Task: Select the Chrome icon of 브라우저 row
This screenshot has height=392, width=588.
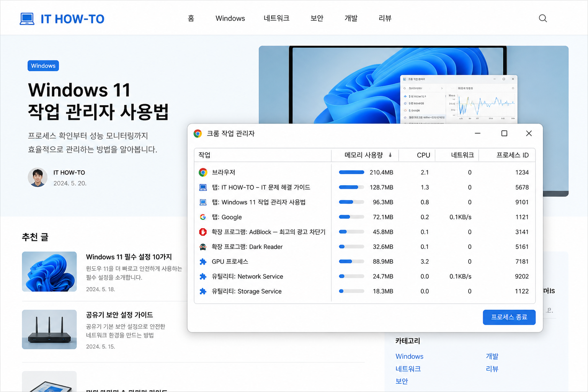Action: click(203, 172)
